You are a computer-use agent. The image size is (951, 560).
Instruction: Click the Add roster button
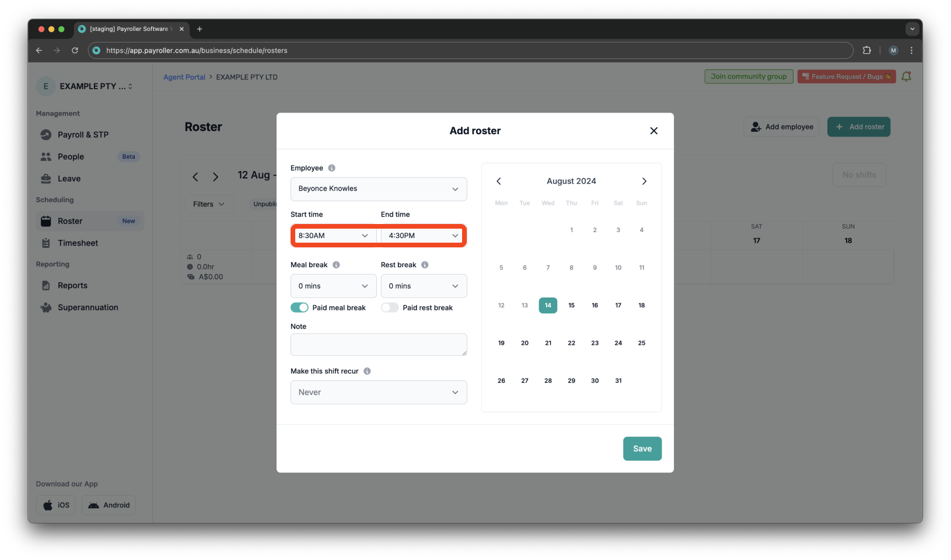[x=859, y=127]
